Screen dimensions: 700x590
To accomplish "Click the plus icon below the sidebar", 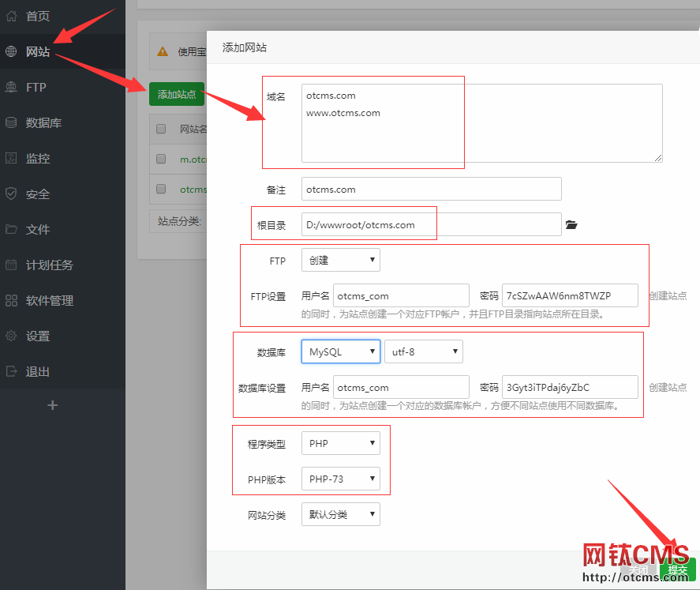I will pyautogui.click(x=52, y=405).
